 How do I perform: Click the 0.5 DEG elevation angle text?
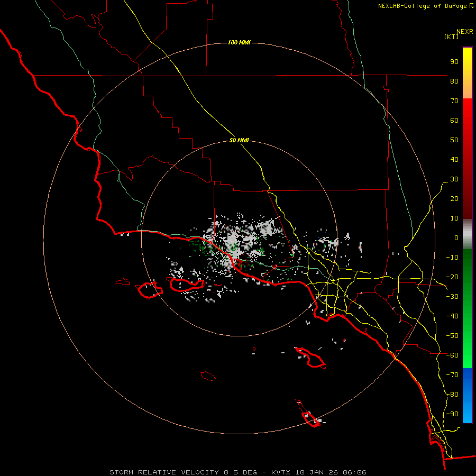pyautogui.click(x=240, y=472)
